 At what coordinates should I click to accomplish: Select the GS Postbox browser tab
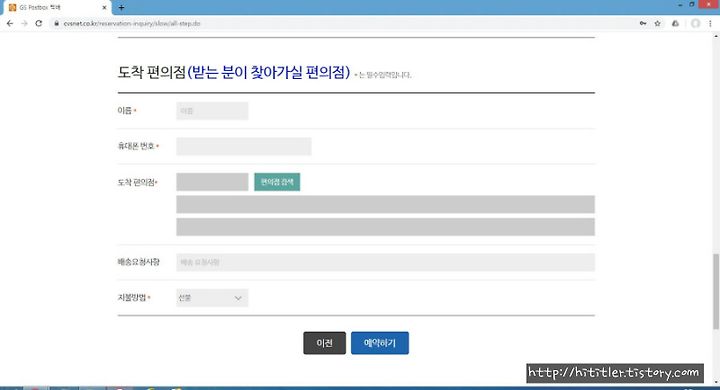[x=57, y=8]
